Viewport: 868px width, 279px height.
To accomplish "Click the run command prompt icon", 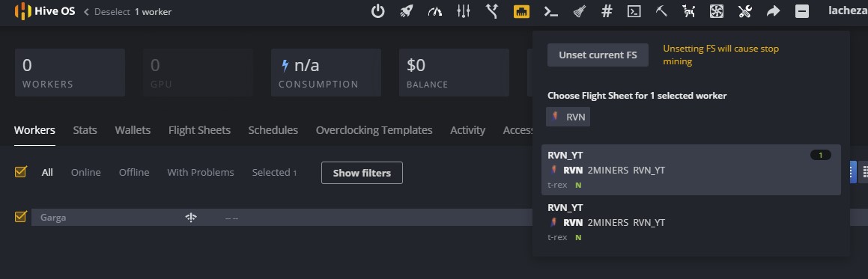I will pyautogui.click(x=550, y=11).
